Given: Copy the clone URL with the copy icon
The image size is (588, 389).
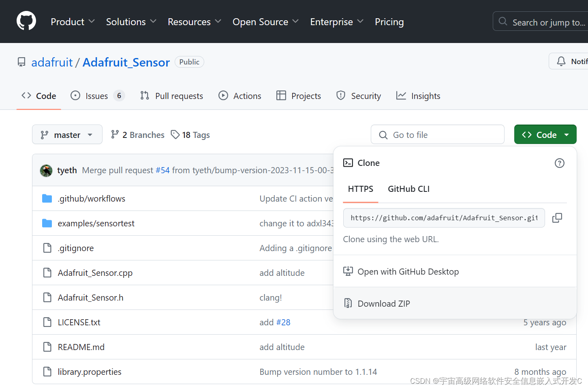Looking at the screenshot, I should point(557,218).
